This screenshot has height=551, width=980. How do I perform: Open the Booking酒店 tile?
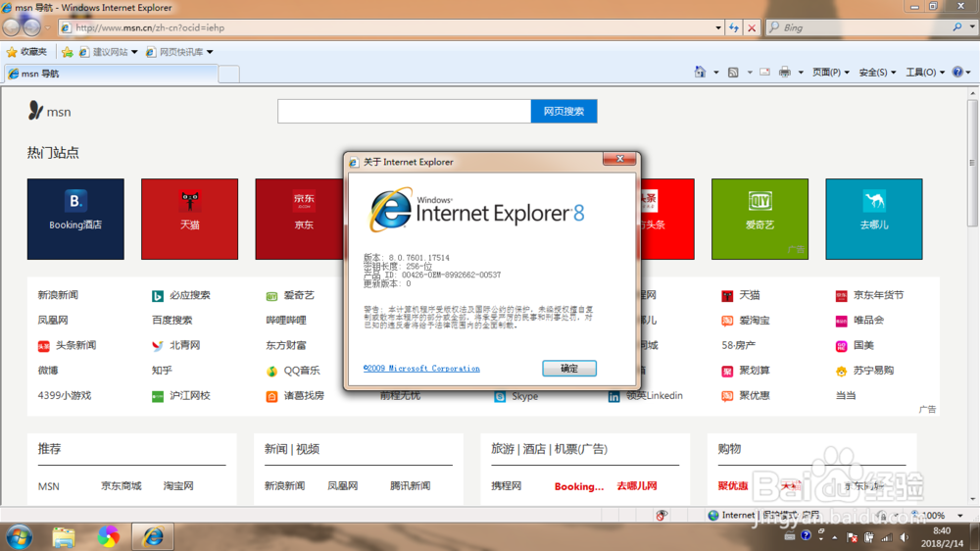click(x=75, y=219)
